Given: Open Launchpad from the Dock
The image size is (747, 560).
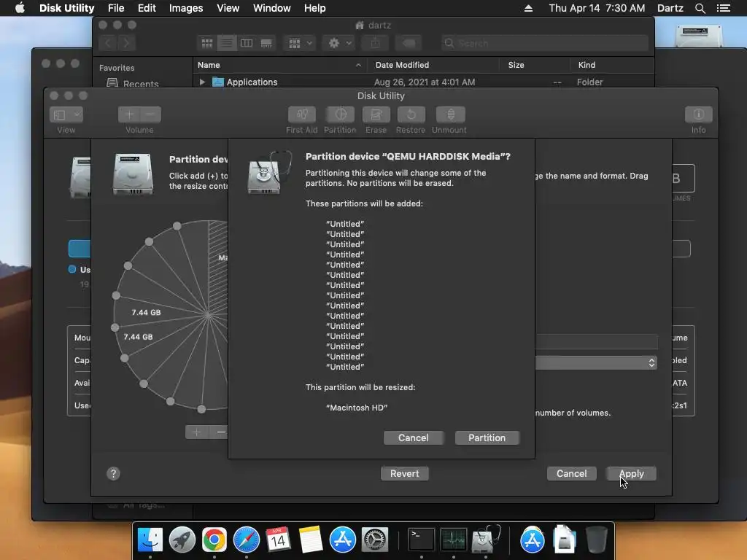Looking at the screenshot, I should coord(182,540).
